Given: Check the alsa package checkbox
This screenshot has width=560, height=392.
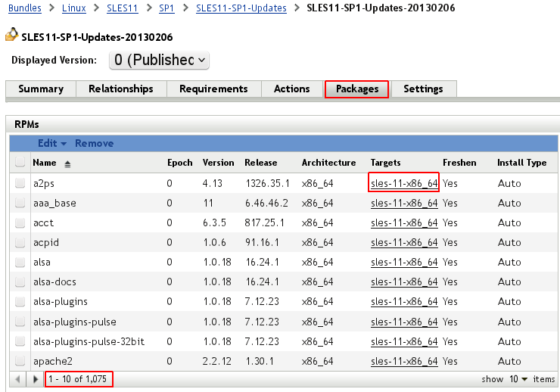Looking at the screenshot, I should (x=20, y=262).
